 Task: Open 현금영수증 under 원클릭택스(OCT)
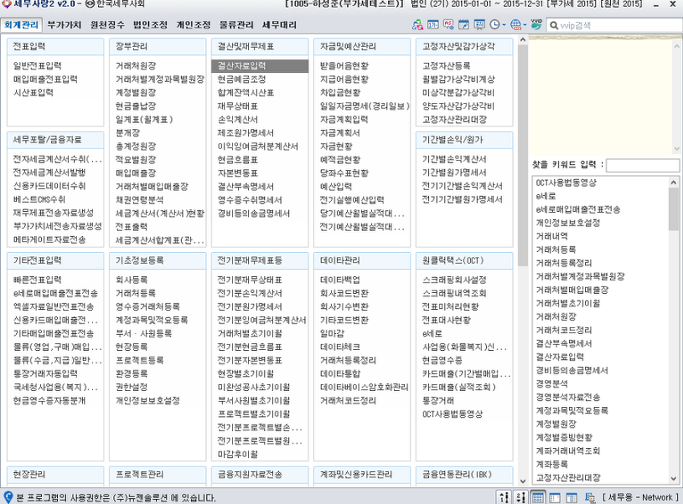pos(443,360)
